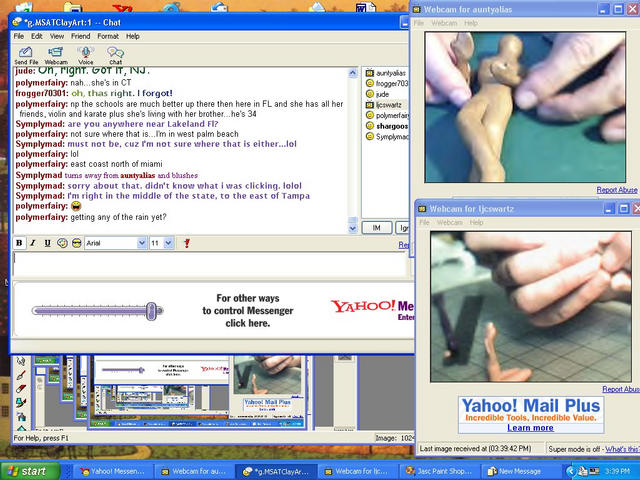Open File menu in ljcswartz webcam window
640x480 pixels.
[424, 222]
